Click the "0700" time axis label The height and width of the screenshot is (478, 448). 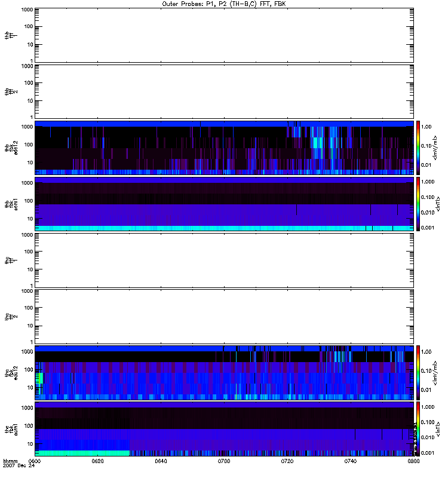(224, 461)
